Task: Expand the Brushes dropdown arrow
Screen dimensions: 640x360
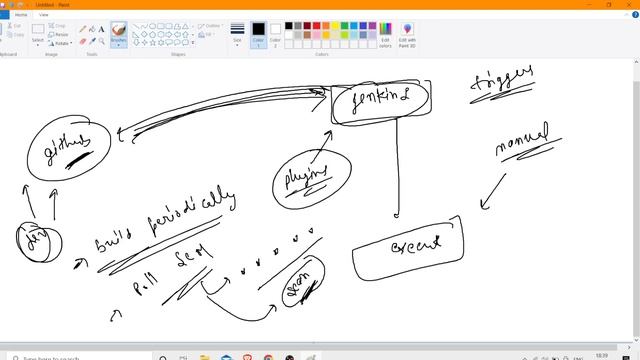Action: pos(119,44)
